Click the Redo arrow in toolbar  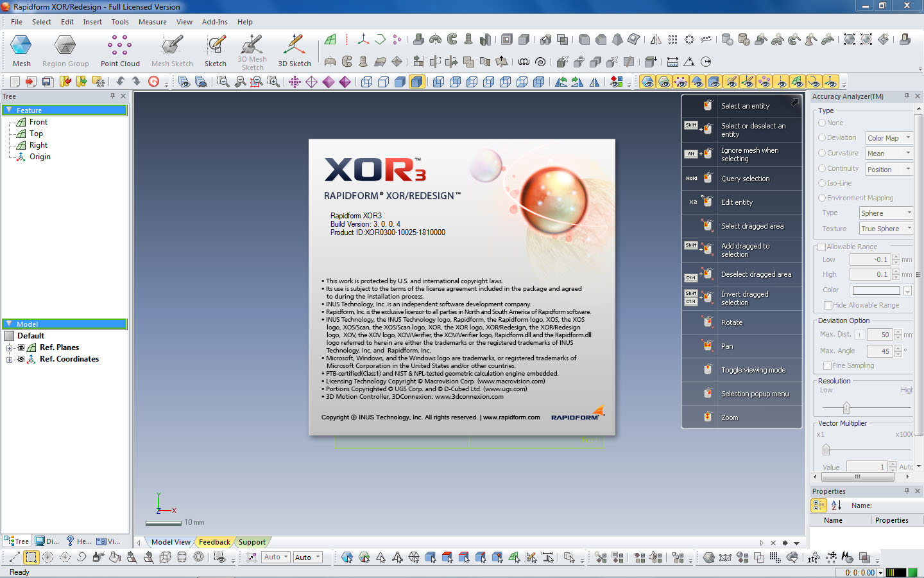point(136,82)
